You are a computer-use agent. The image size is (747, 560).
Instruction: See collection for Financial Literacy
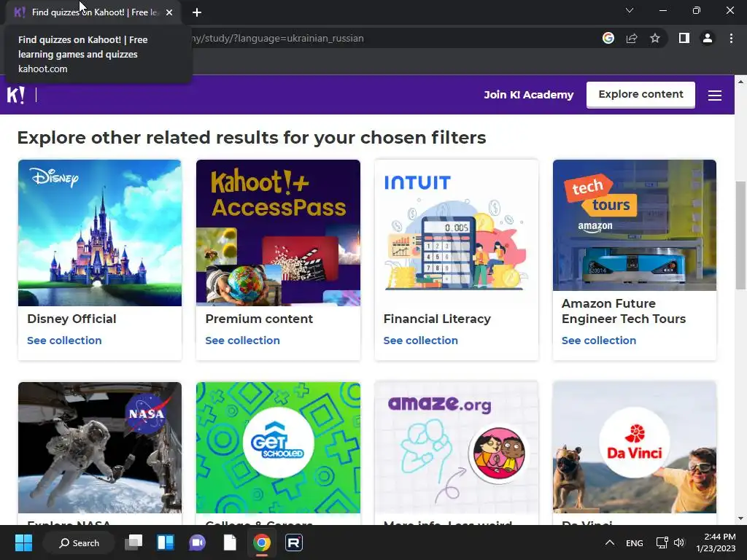(421, 341)
